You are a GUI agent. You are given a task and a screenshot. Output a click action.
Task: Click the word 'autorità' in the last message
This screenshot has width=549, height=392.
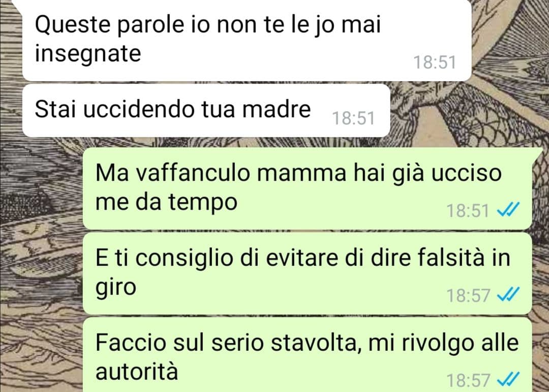pos(137,371)
